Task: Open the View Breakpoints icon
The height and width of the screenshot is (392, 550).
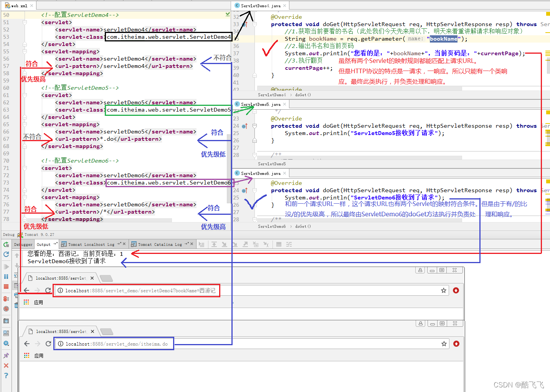Action: (x=6, y=299)
